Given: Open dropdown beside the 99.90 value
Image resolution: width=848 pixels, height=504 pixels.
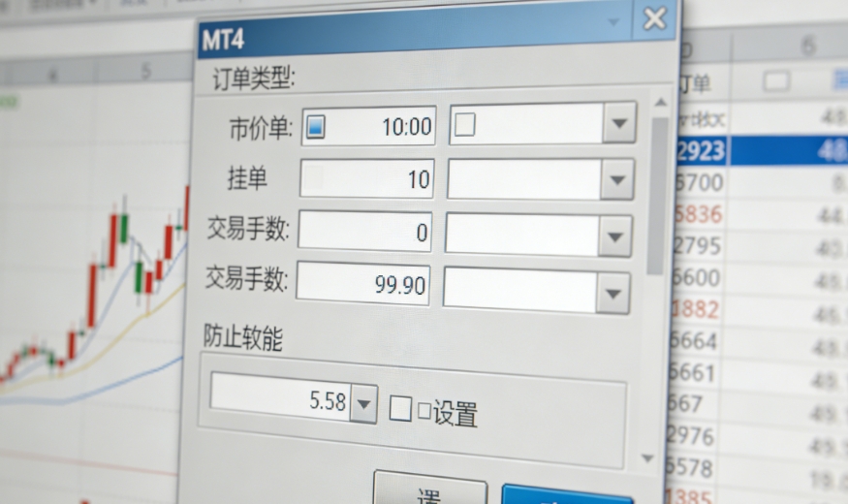Looking at the screenshot, I should click(612, 294).
